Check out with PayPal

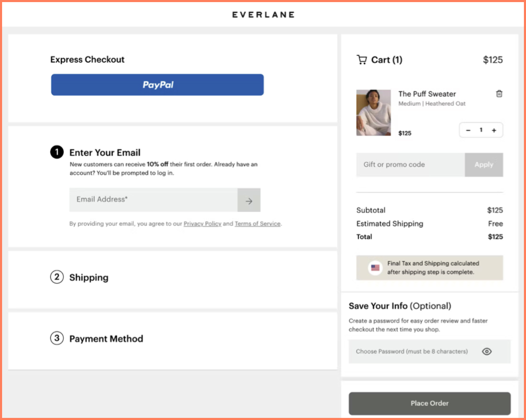point(157,84)
